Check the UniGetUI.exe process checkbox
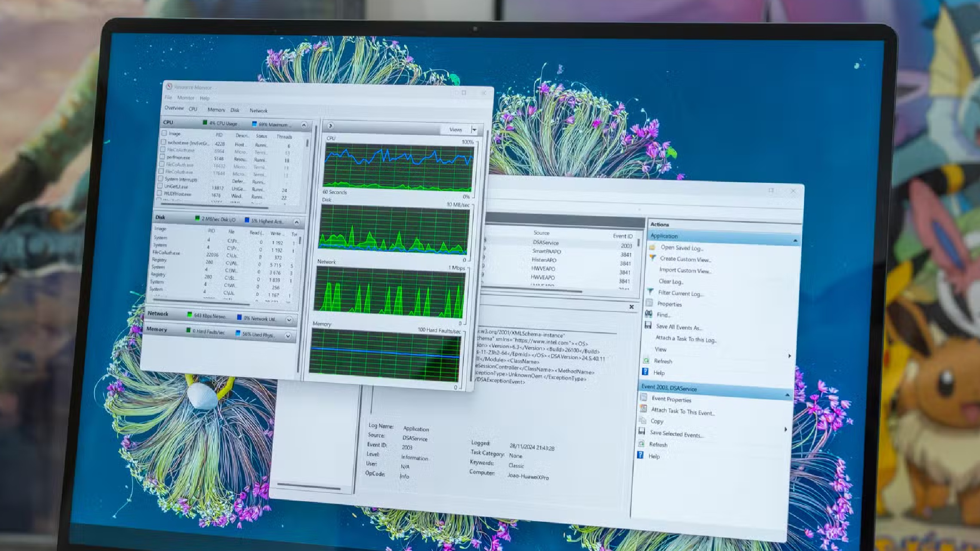 tap(160, 186)
